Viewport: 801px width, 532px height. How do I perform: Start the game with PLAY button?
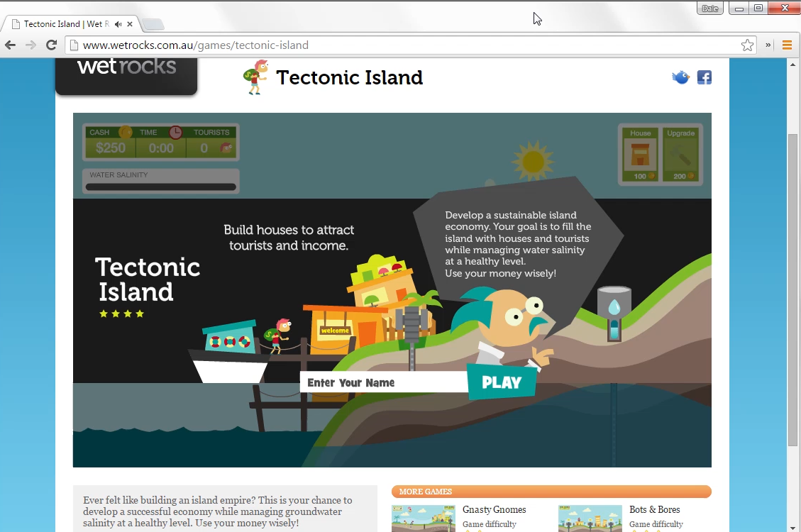502,382
